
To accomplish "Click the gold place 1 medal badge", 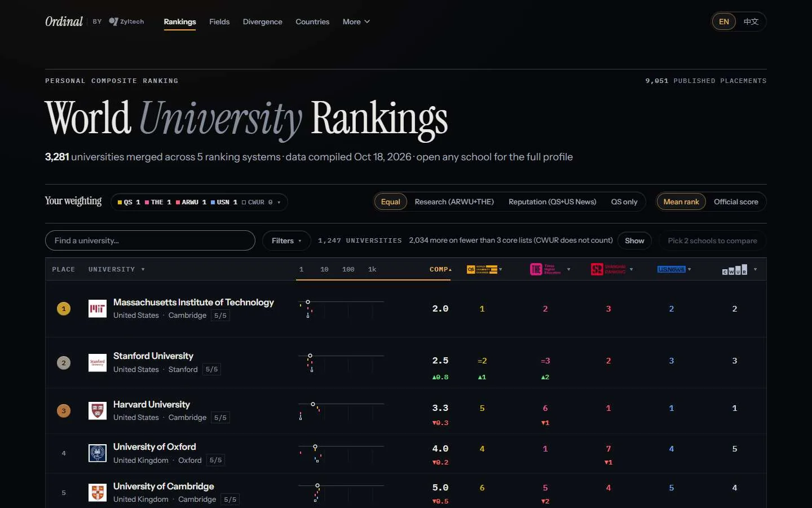I will point(64,309).
